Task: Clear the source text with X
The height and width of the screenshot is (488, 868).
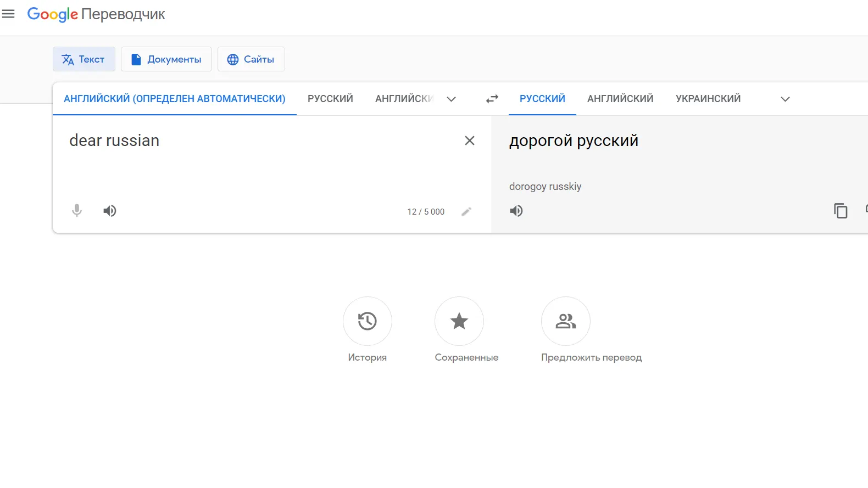Action: 470,141
